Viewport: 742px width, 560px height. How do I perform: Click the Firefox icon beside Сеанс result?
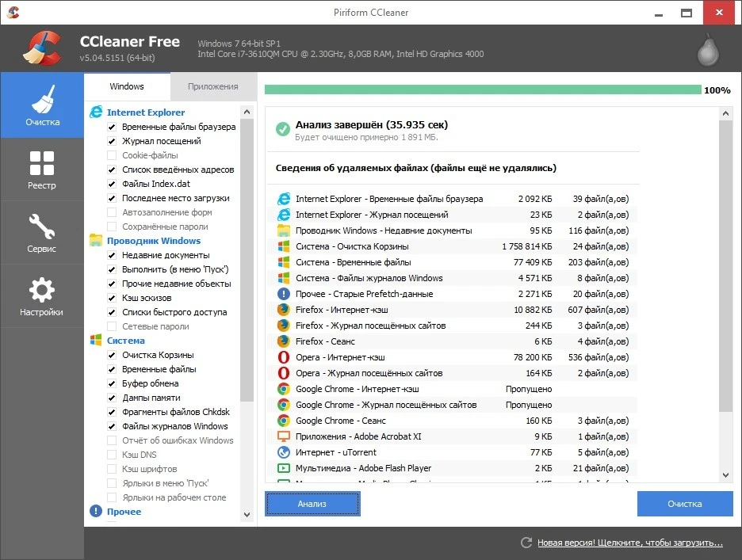point(283,341)
